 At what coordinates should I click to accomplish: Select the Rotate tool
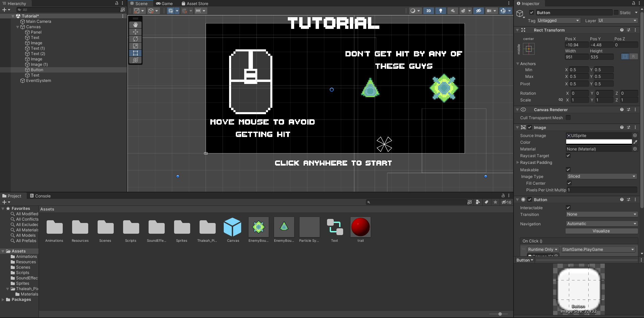tap(136, 39)
